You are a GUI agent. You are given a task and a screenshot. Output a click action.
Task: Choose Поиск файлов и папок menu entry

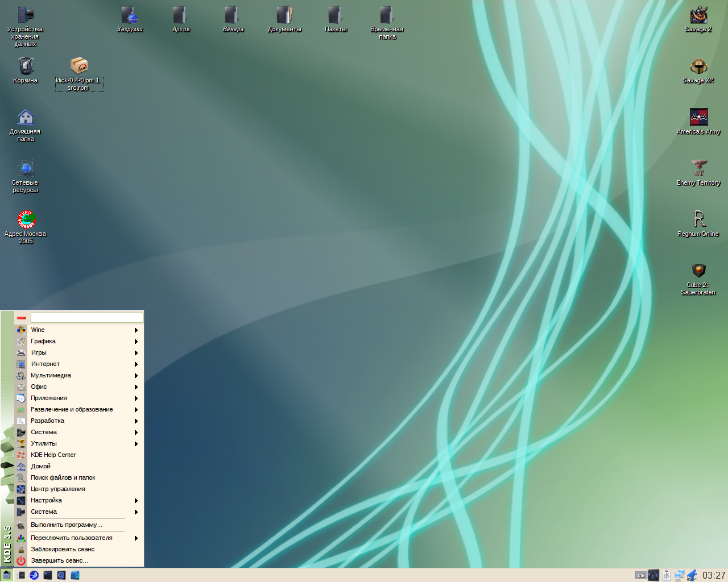tap(63, 477)
